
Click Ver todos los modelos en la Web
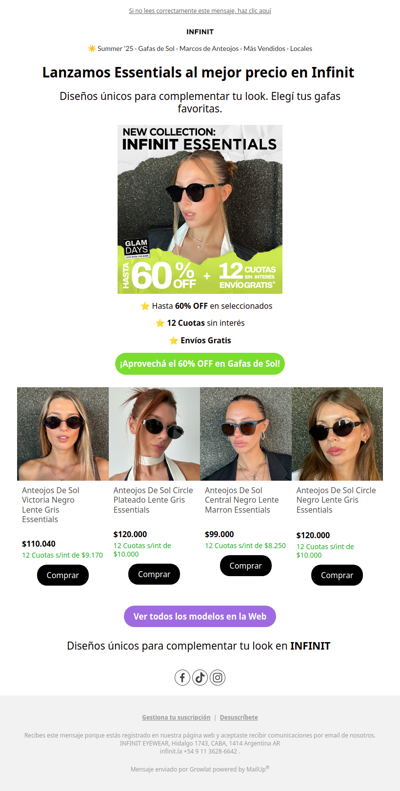tap(200, 616)
